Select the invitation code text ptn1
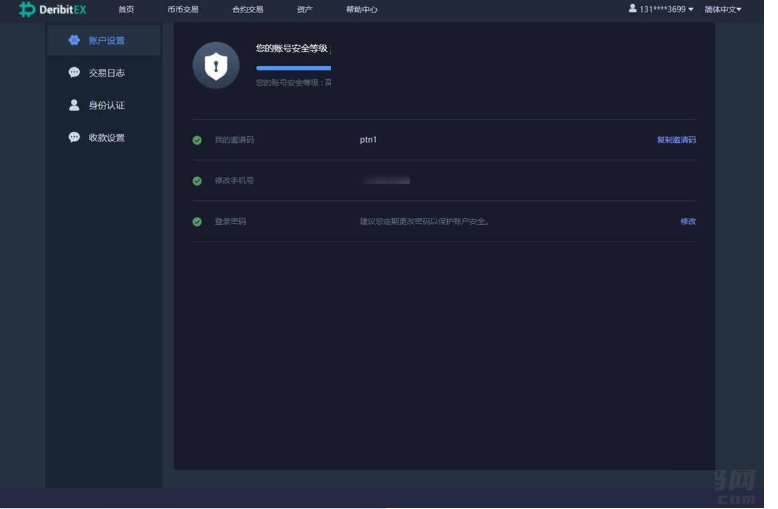The image size is (778, 509). click(x=368, y=140)
